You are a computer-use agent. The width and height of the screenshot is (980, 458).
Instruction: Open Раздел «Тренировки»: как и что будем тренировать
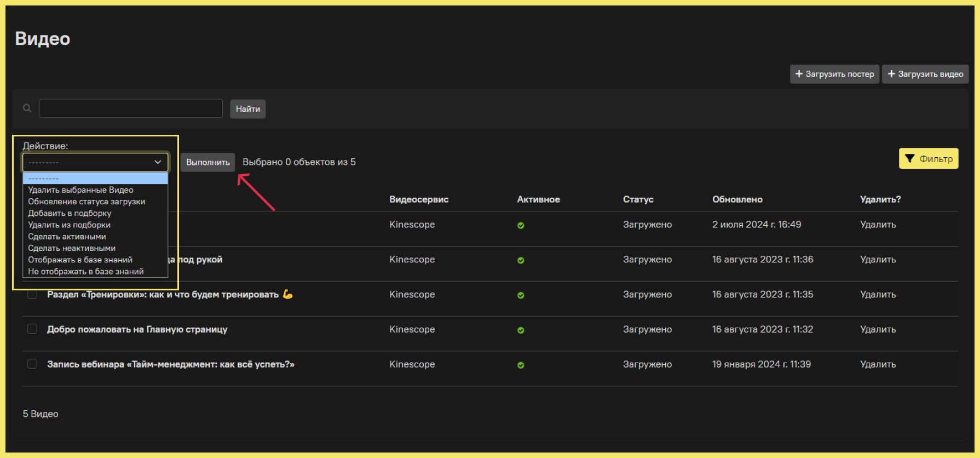click(x=170, y=295)
